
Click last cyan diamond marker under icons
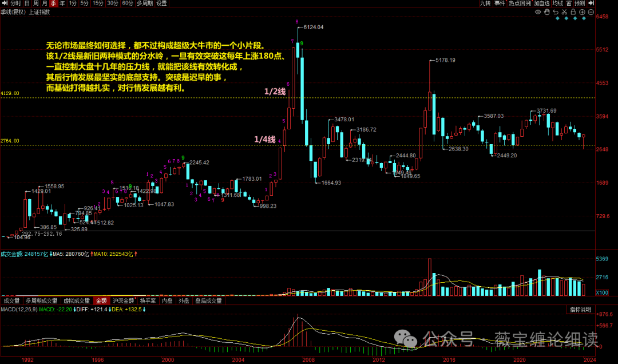(x=584, y=18)
